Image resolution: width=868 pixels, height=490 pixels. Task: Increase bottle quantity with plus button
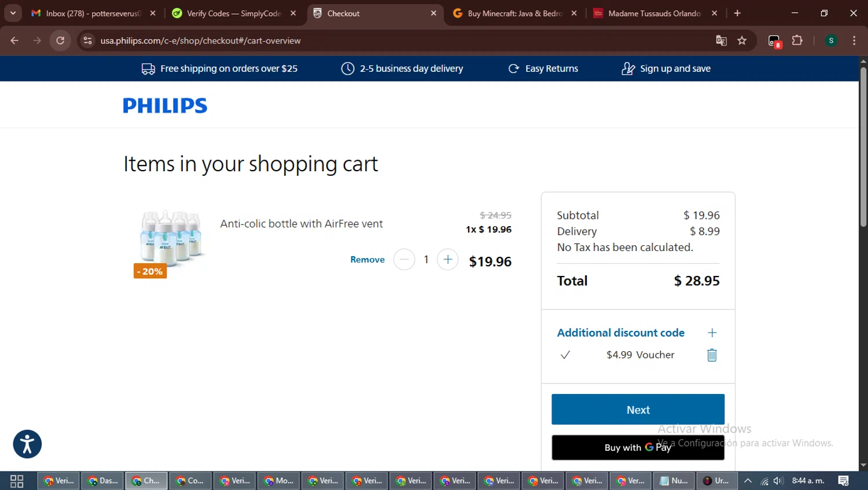point(447,260)
